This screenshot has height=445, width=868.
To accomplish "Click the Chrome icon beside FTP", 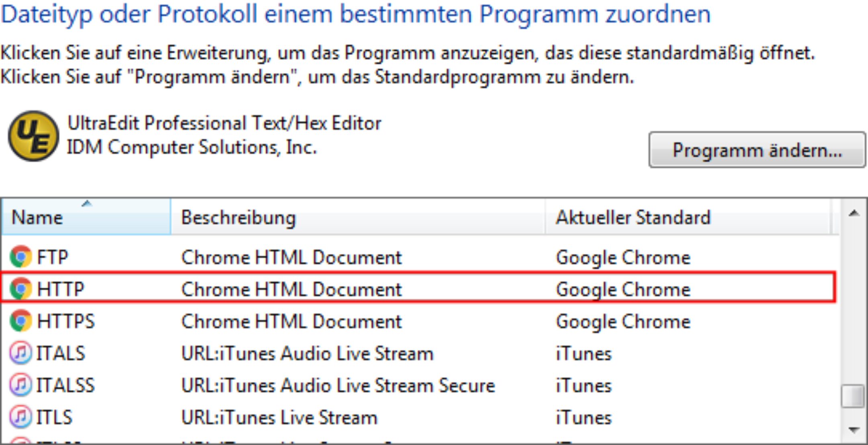I will coord(21,257).
